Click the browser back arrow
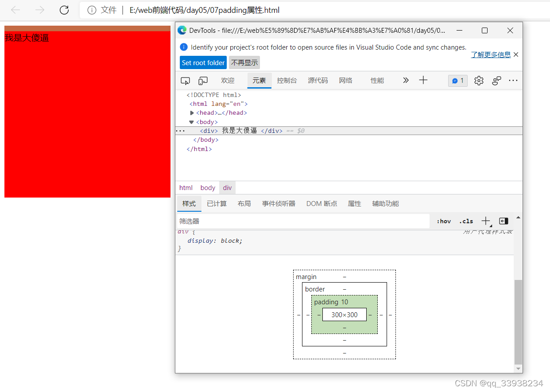This screenshot has width=550, height=392. click(16, 10)
